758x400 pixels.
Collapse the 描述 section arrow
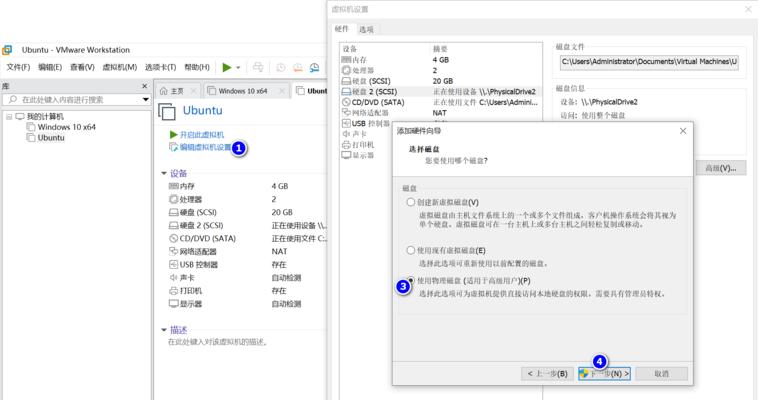pos(164,330)
